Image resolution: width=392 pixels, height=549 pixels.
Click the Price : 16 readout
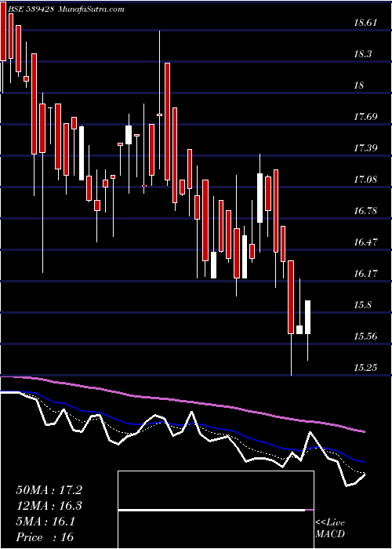point(45,536)
